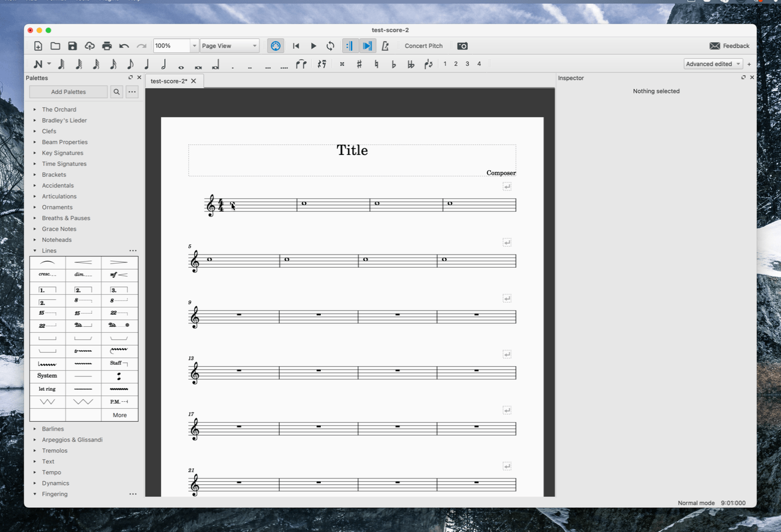Undock the Inspector panel
This screenshot has height=532, width=781.
tap(743, 78)
